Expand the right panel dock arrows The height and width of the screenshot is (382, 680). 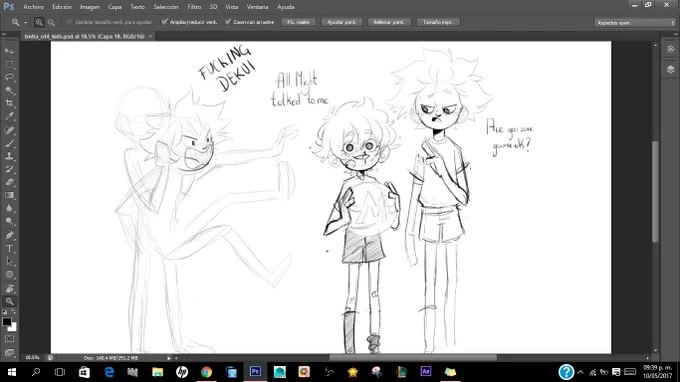click(675, 34)
